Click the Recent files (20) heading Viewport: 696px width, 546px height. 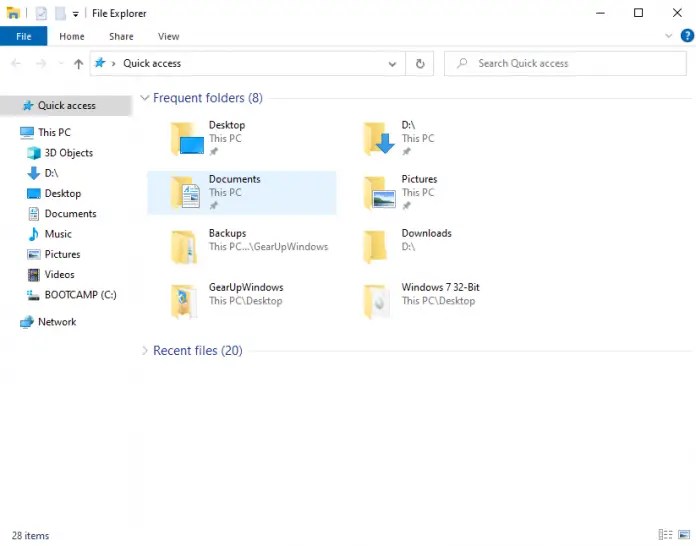tap(198, 351)
